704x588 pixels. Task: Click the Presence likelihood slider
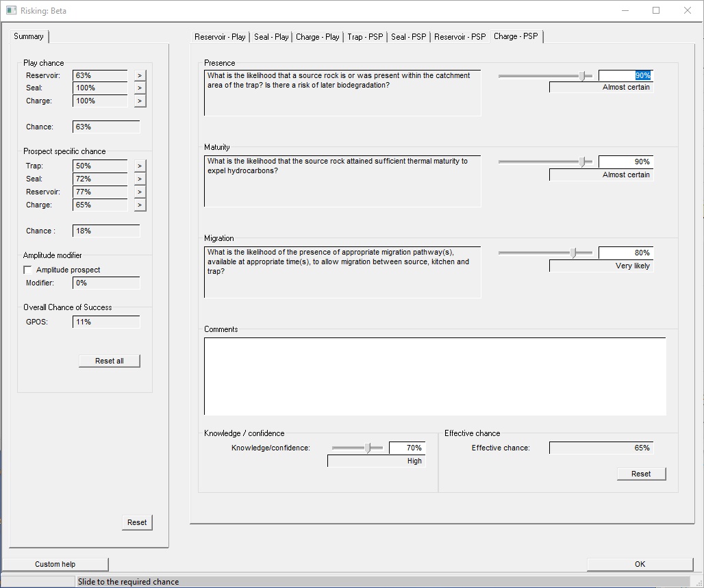[545, 76]
